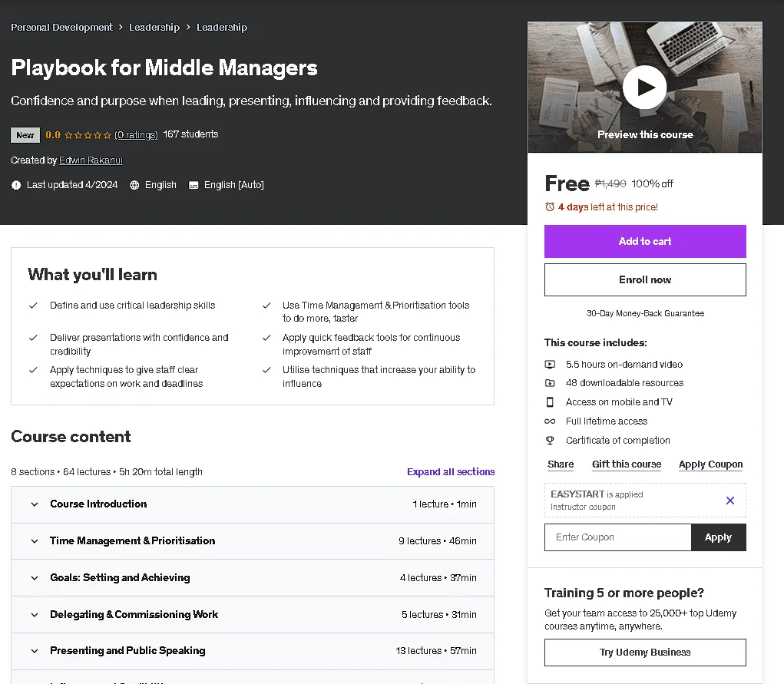Image resolution: width=784 pixels, height=684 pixels.
Task: Click the last updated alert icon
Action: 16,185
